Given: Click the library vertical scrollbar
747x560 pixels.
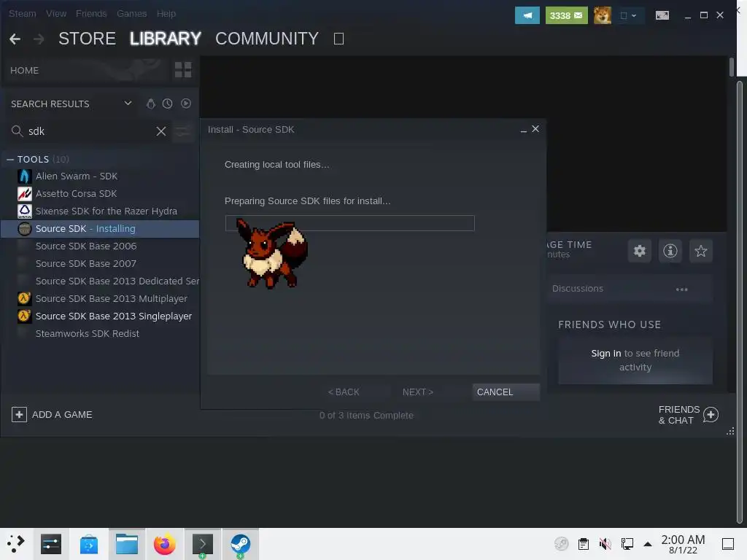Looking at the screenshot, I should pos(731,66).
